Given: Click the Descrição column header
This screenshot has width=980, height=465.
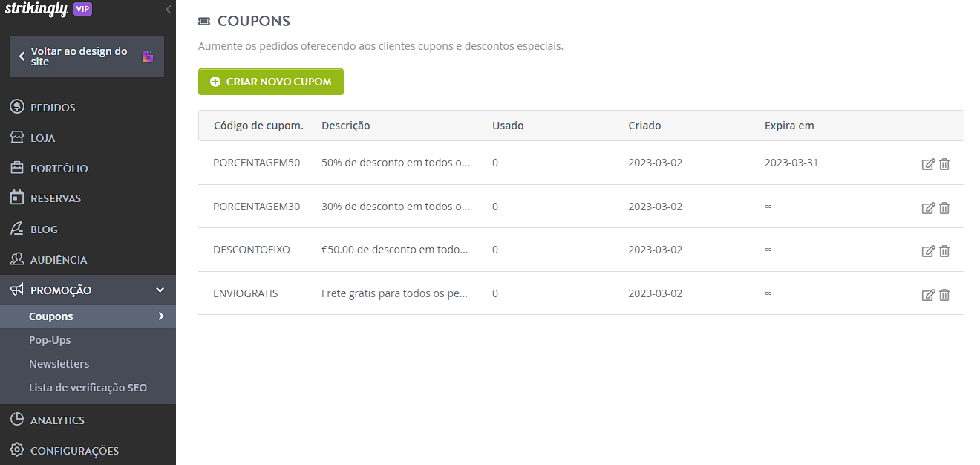Looking at the screenshot, I should click(345, 126).
